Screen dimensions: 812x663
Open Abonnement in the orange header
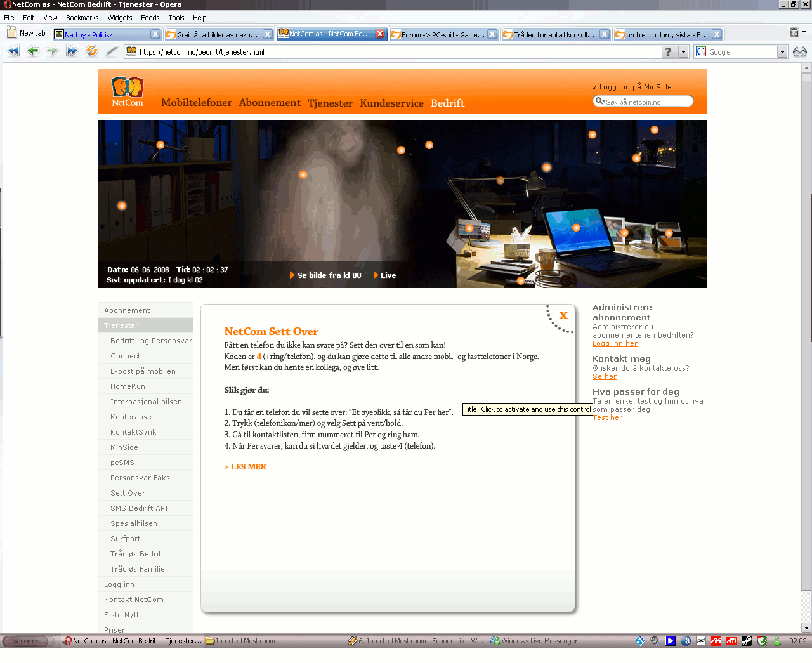(x=270, y=103)
